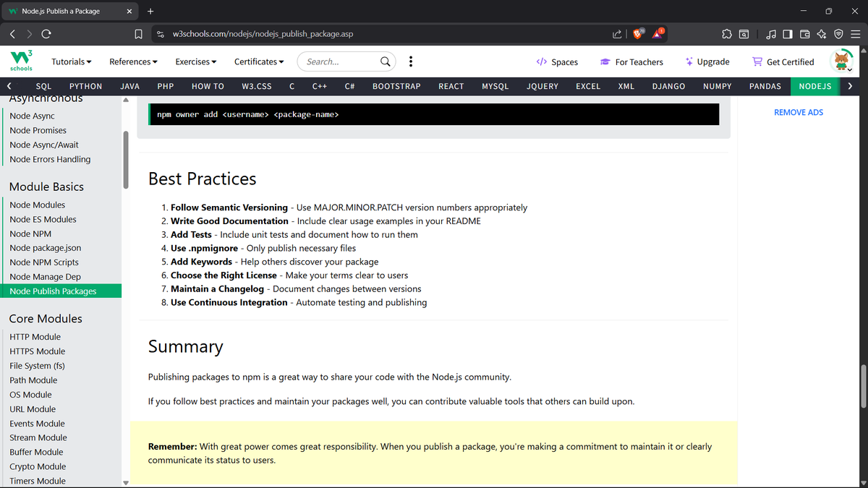Viewport: 868px width, 488px height.
Task: Click the Best Practices heading
Action: 203,179
